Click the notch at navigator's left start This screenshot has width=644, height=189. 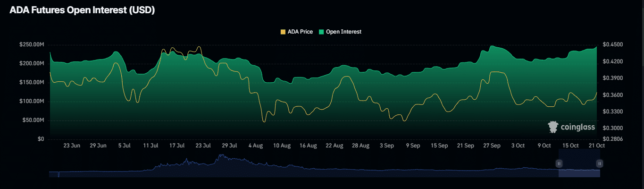click(x=59, y=175)
